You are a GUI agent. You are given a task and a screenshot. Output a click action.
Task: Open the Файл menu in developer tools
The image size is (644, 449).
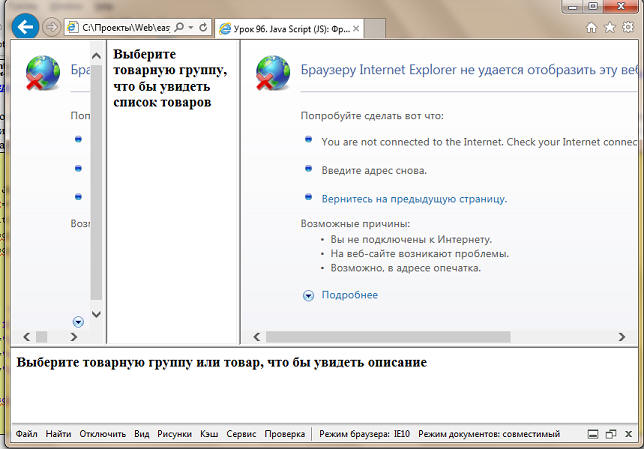[26, 434]
